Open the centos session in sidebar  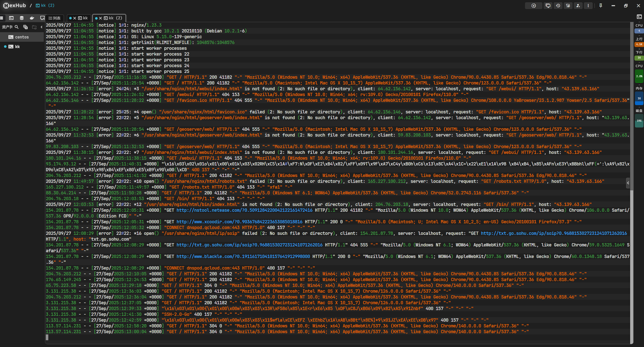[x=22, y=37]
